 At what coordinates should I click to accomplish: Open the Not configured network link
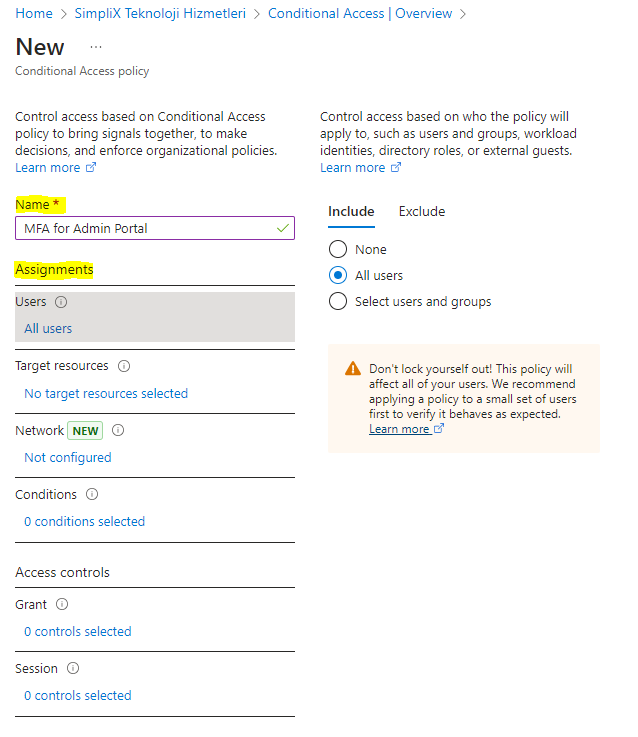68,458
